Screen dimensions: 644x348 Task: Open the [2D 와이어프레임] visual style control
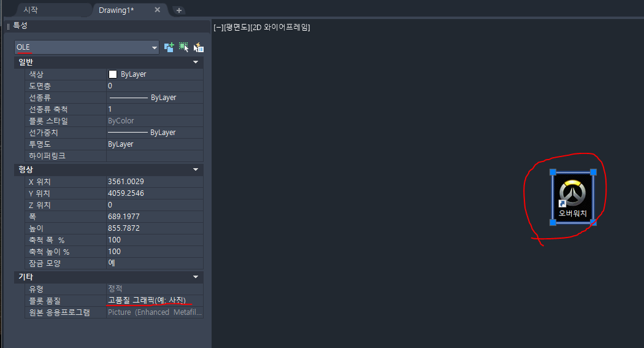[x=280, y=28]
